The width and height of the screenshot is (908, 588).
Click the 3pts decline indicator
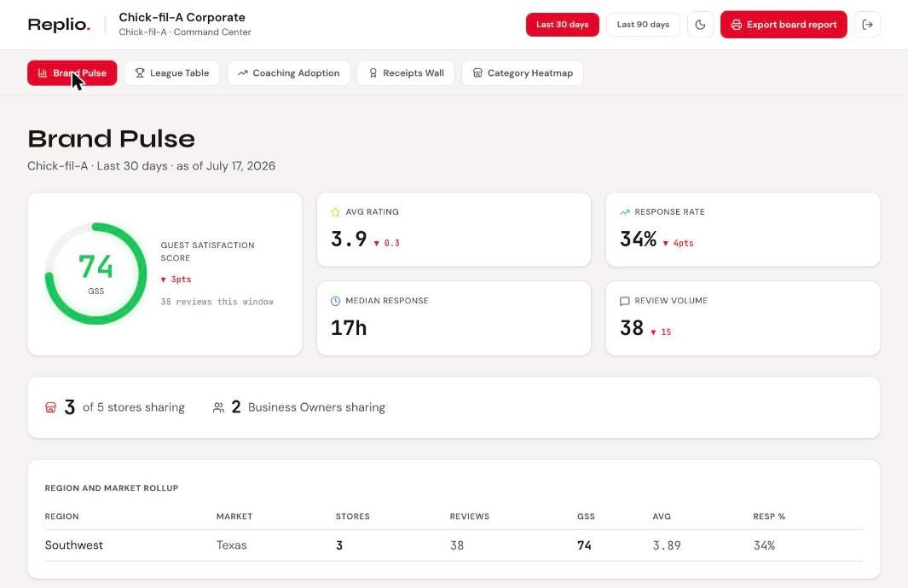pos(176,280)
